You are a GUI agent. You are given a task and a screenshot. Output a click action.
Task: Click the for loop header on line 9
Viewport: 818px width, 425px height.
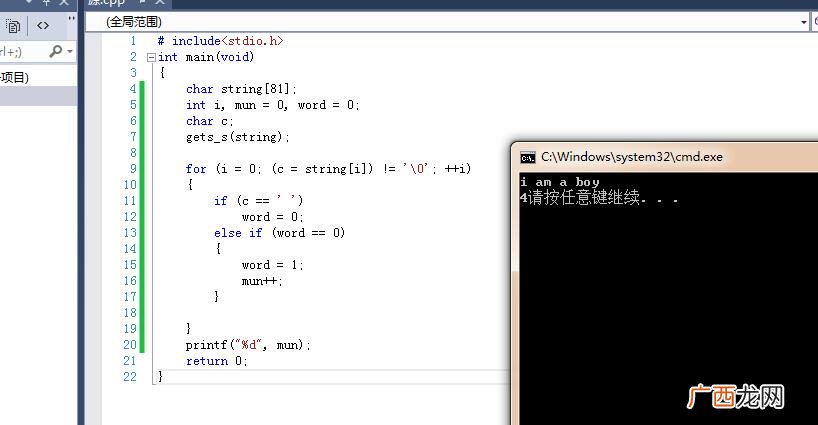click(x=328, y=169)
